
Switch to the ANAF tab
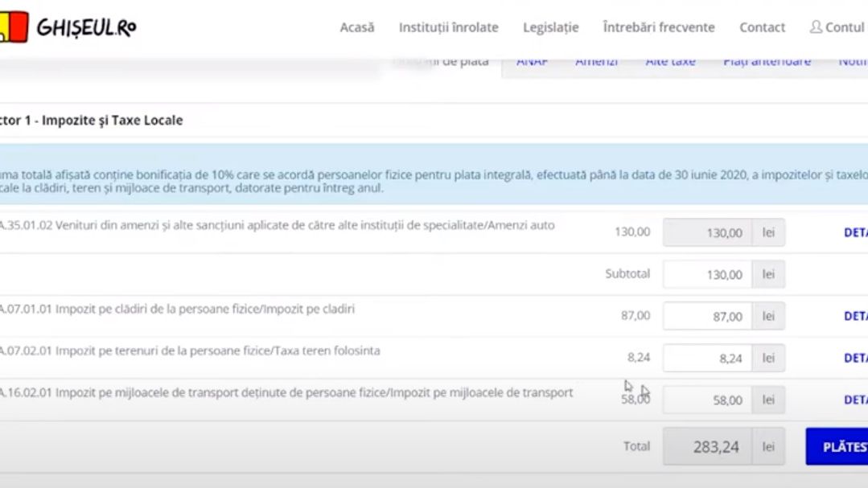(533, 59)
